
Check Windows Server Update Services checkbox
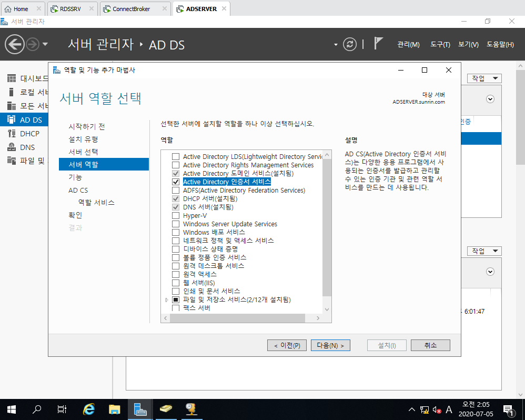176,224
